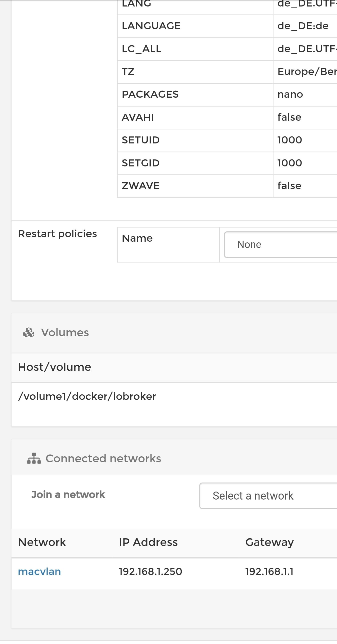Click the gateway value 192.168.1.1
337x644 pixels.
coord(269,572)
